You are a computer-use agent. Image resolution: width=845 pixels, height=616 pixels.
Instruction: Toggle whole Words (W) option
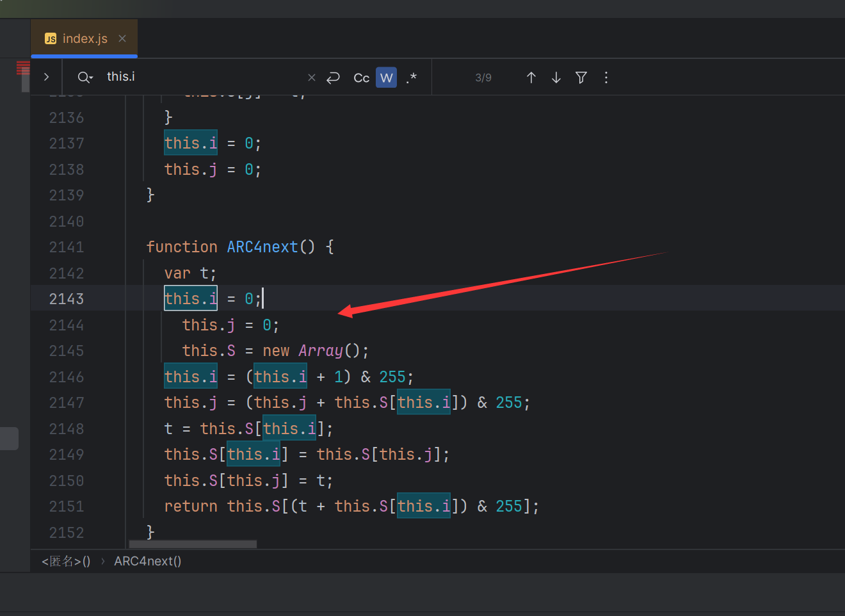pyautogui.click(x=386, y=77)
